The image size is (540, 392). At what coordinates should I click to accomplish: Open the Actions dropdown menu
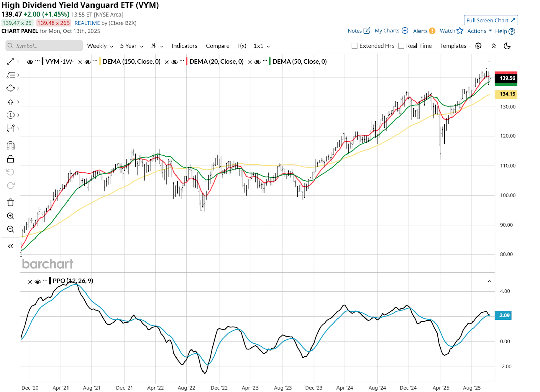click(480, 31)
